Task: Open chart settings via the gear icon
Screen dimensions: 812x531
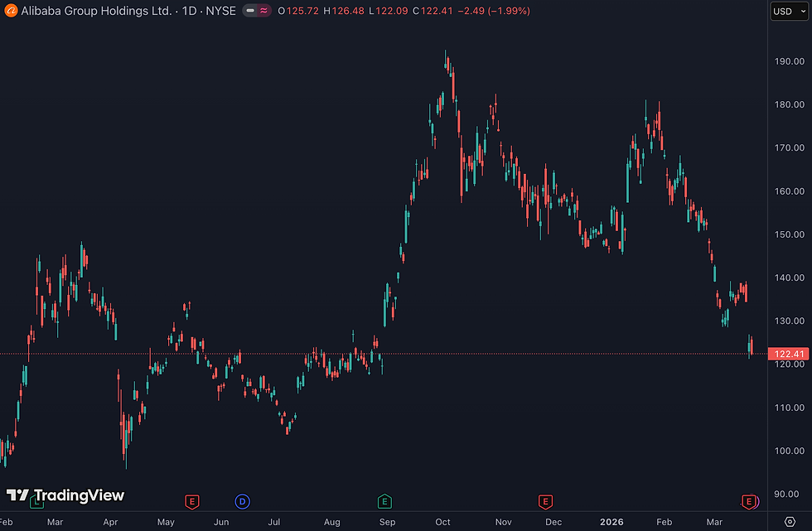Action: pos(790,522)
